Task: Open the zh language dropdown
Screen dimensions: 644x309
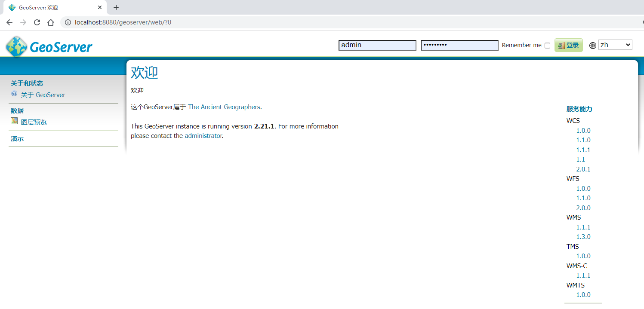Action: (x=615, y=45)
